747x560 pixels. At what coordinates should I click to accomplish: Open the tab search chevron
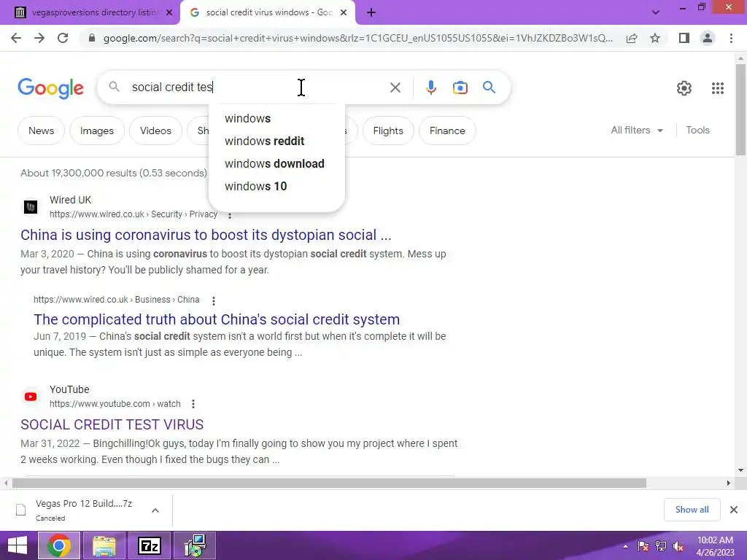656,13
